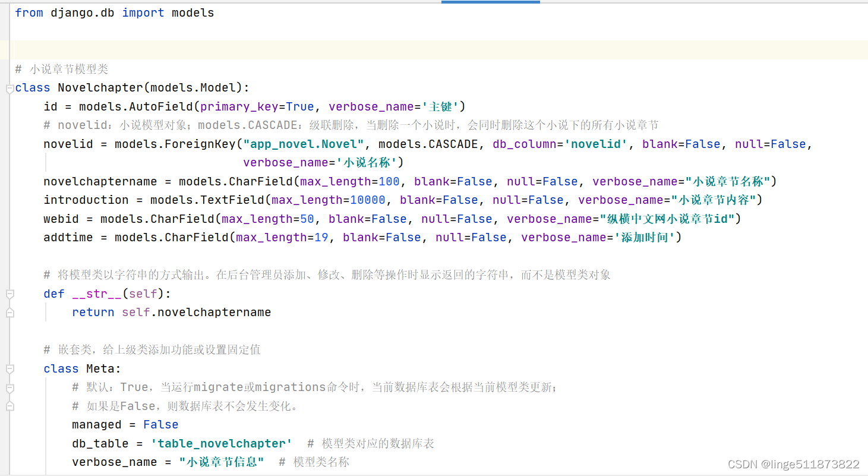Collapse the Meta class fold marker
Image resolution: width=868 pixels, height=476 pixels.
(x=10, y=369)
